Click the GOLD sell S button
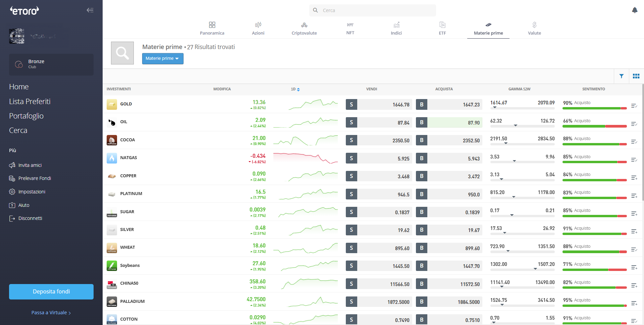This screenshot has width=644, height=325. click(351, 104)
